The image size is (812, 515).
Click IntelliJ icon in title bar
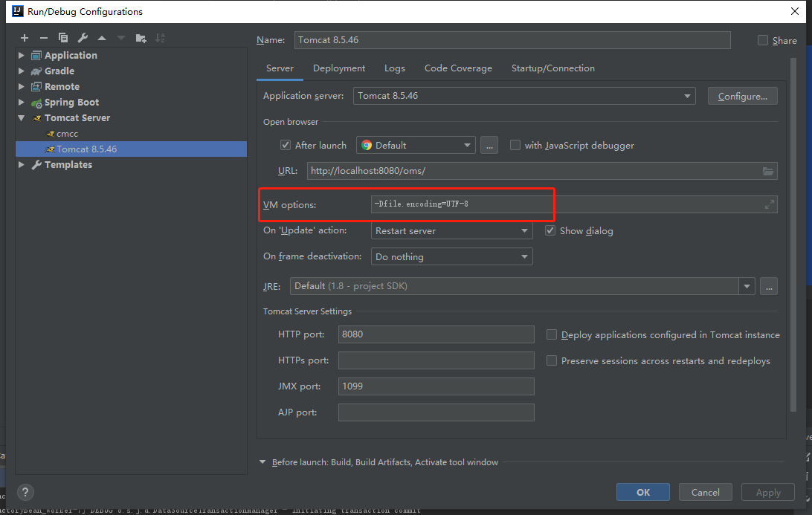pyautogui.click(x=17, y=11)
